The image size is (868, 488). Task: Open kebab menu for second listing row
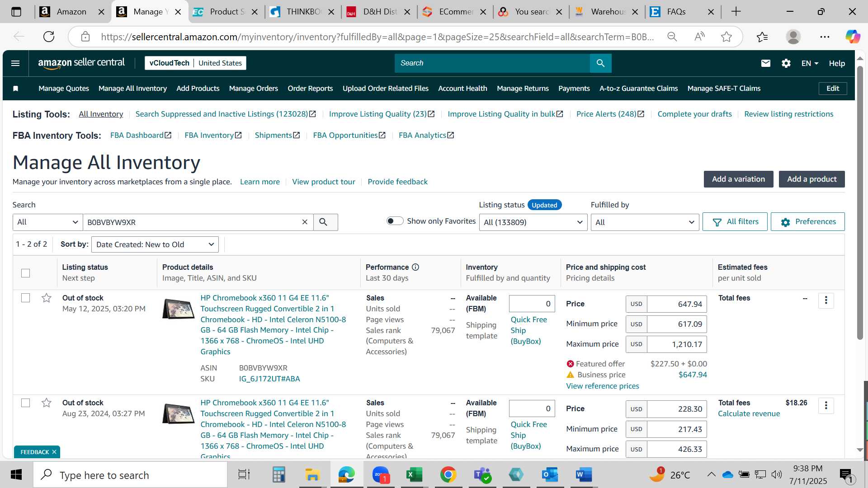(826, 406)
